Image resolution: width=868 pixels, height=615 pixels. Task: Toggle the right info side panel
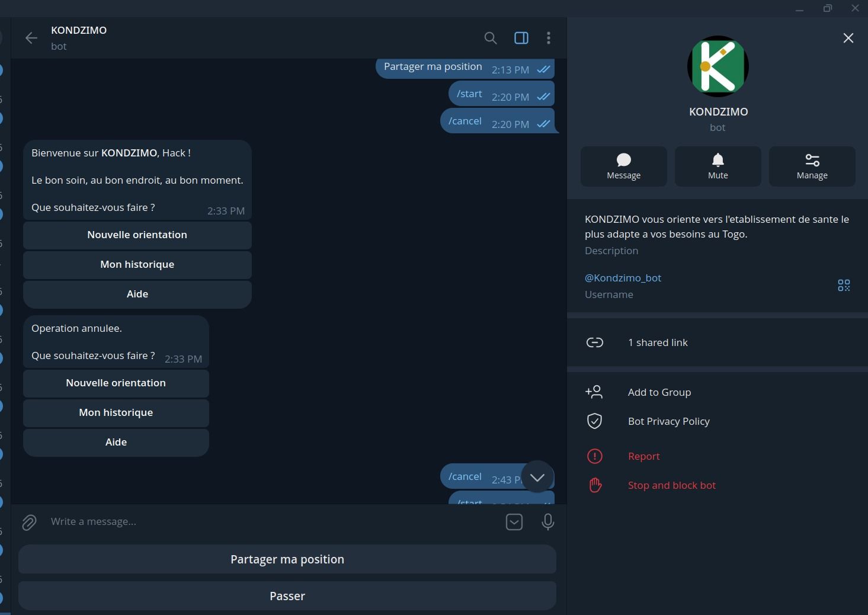pyautogui.click(x=521, y=38)
